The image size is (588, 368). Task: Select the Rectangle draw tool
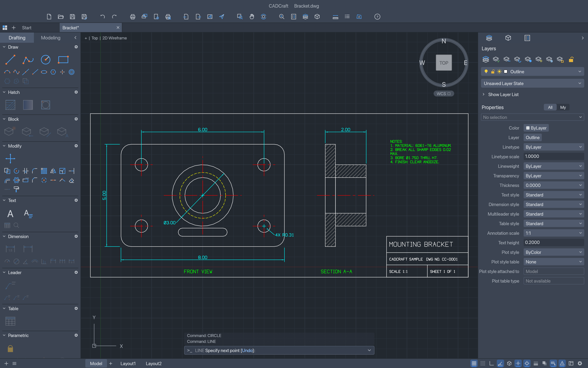(63, 60)
